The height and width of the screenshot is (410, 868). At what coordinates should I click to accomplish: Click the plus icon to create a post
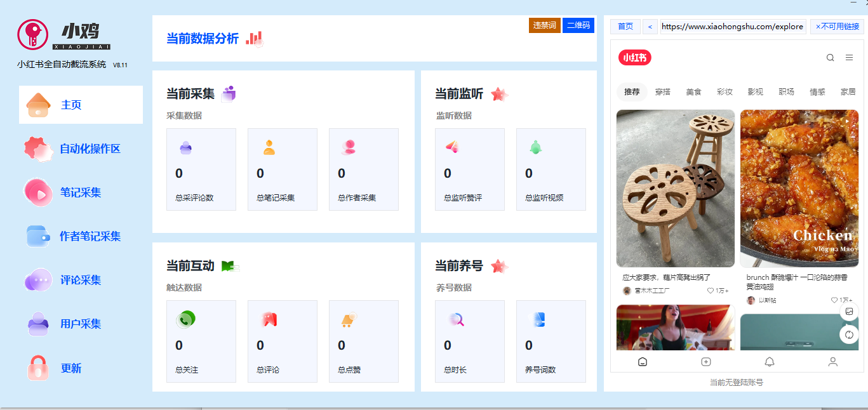click(x=706, y=361)
